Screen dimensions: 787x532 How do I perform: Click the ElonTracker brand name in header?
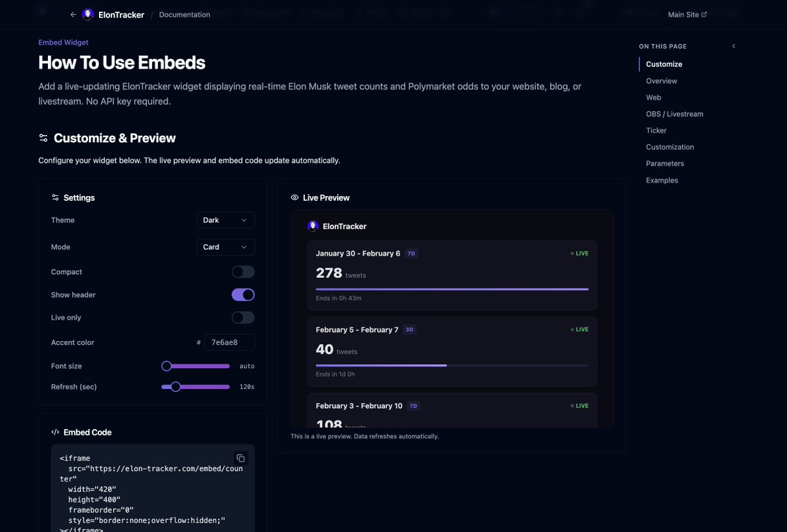[x=121, y=14]
